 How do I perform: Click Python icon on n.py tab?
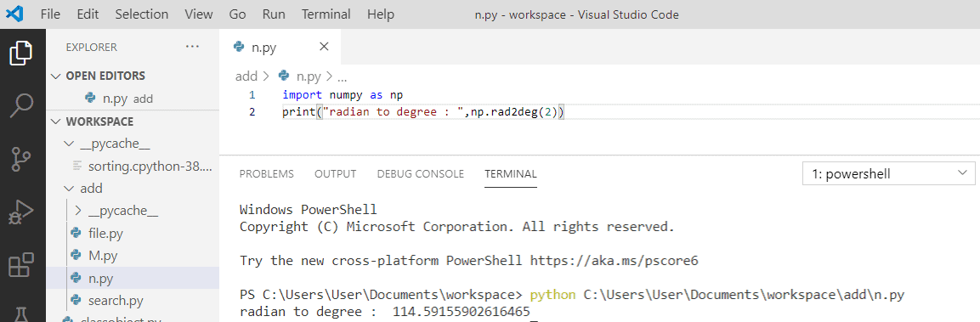[238, 46]
